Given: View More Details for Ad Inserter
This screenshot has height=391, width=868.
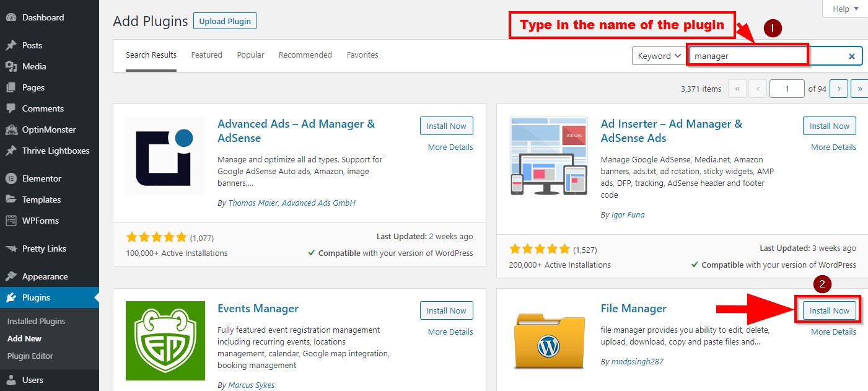Looking at the screenshot, I should point(833,147).
